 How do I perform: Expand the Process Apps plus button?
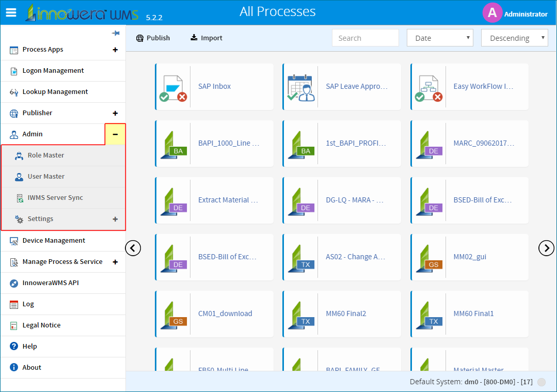115,50
